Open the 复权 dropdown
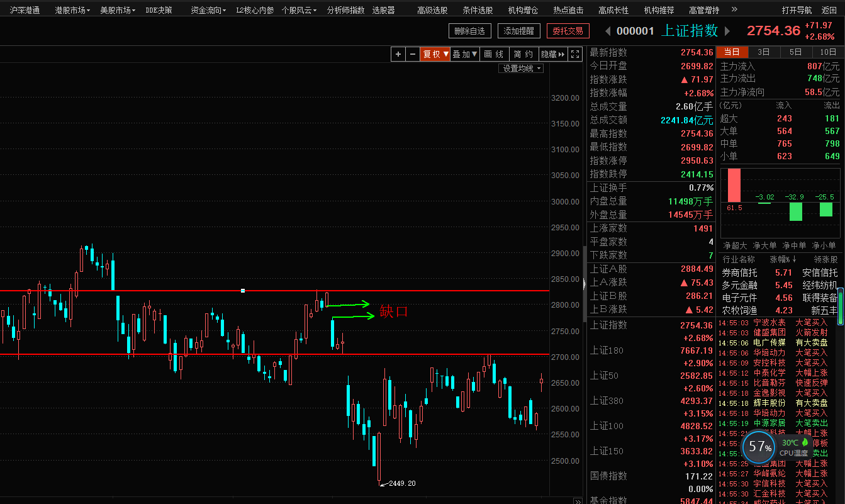The height and width of the screenshot is (504, 845). coord(435,54)
